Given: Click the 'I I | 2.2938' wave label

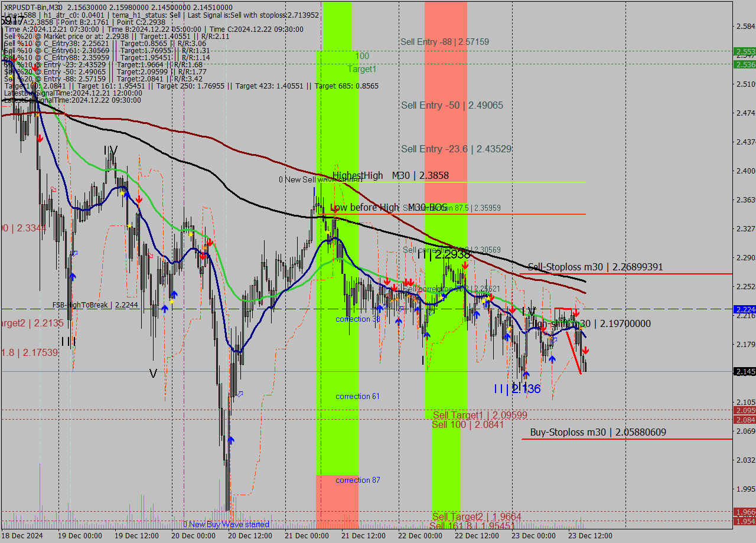Looking at the screenshot, I should [x=444, y=255].
